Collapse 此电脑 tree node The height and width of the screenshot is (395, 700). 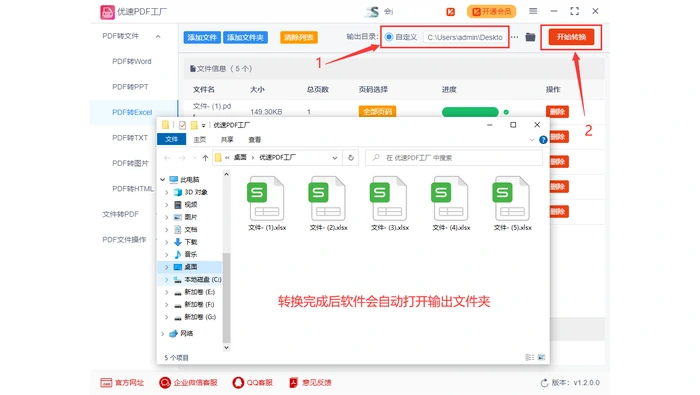[162, 179]
